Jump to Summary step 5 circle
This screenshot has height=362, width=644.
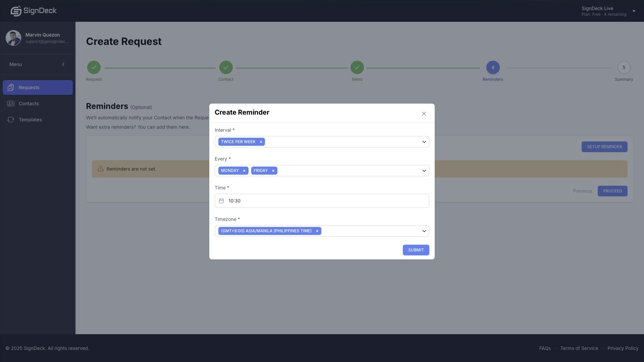coord(624,67)
